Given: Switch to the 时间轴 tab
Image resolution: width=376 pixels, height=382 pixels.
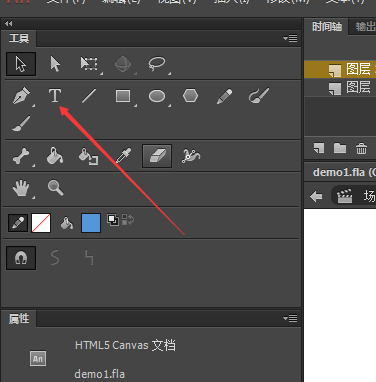Looking at the screenshot, I should (x=327, y=26).
